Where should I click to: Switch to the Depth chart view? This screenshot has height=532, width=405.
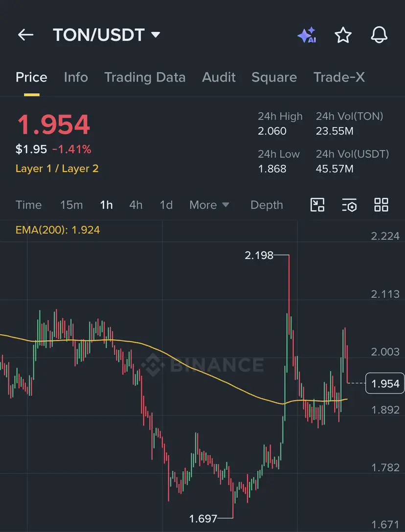[267, 205]
